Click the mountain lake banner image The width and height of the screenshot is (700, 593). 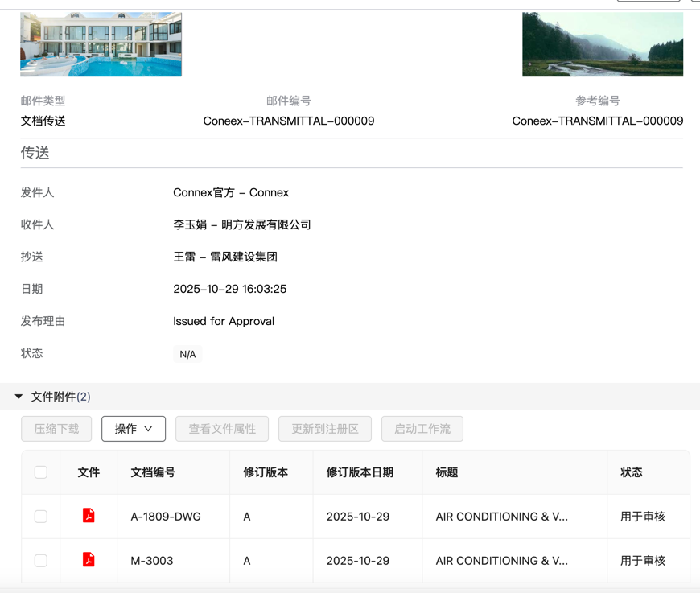tap(602, 44)
